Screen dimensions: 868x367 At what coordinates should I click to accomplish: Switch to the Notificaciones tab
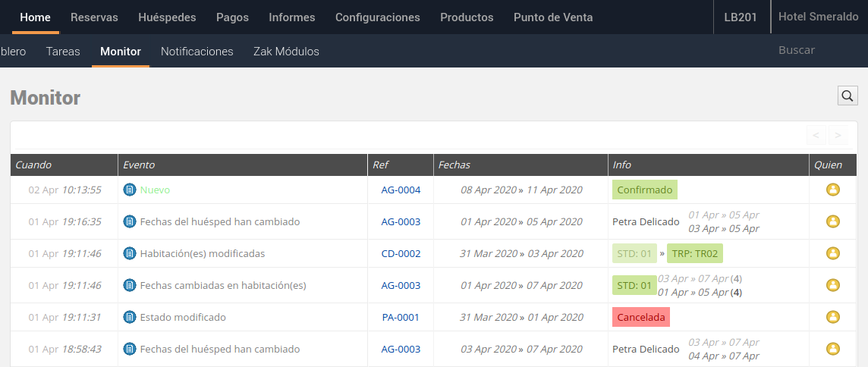pos(197,52)
